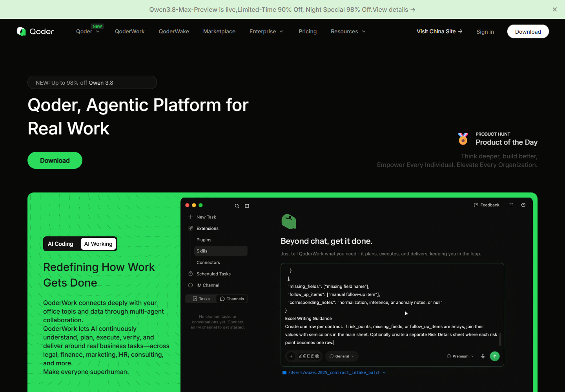
Task: Click the green QoderWork mascot logo
Action: (x=289, y=221)
